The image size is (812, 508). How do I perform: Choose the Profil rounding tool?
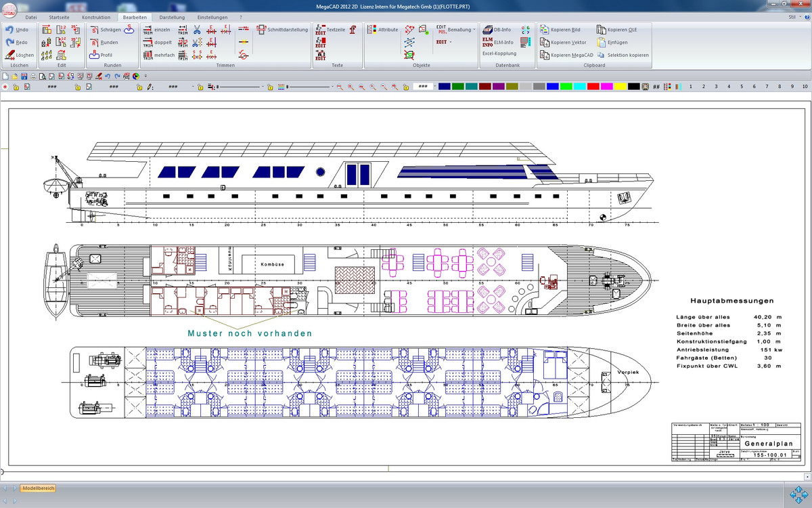coord(94,55)
